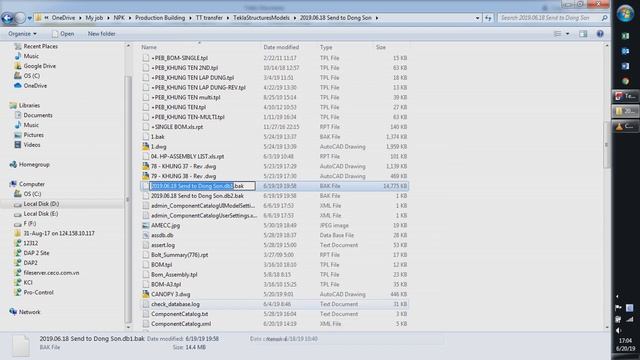Refresh the folder using address bar button

point(489,18)
